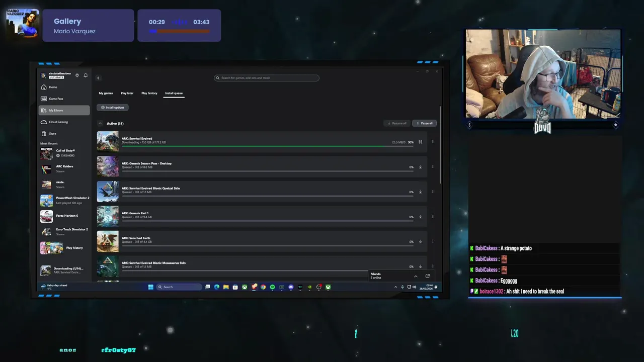Click the ARK: Scorched Earth cover thumbnail

(x=108, y=241)
